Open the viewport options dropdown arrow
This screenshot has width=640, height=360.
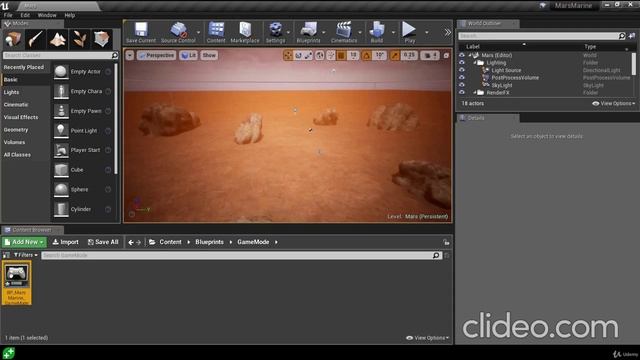[x=129, y=55]
